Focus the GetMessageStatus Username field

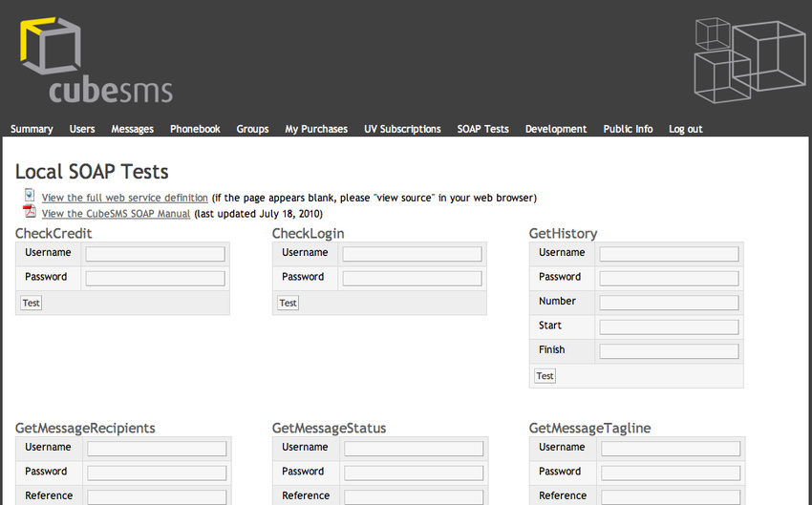(414, 448)
